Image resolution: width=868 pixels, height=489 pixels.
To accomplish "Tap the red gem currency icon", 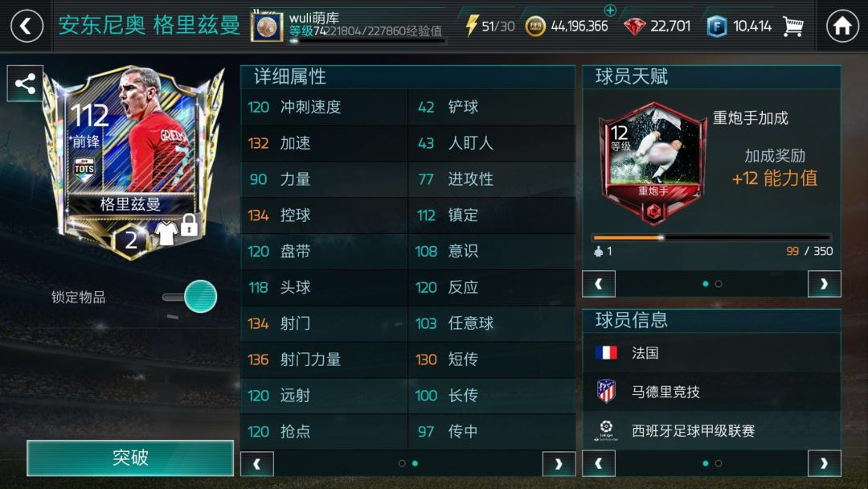I will 634,26.
